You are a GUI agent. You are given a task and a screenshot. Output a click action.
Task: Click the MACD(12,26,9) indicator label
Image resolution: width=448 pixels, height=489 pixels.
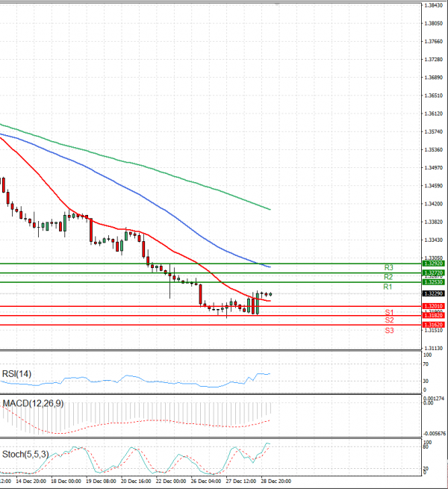click(32, 403)
